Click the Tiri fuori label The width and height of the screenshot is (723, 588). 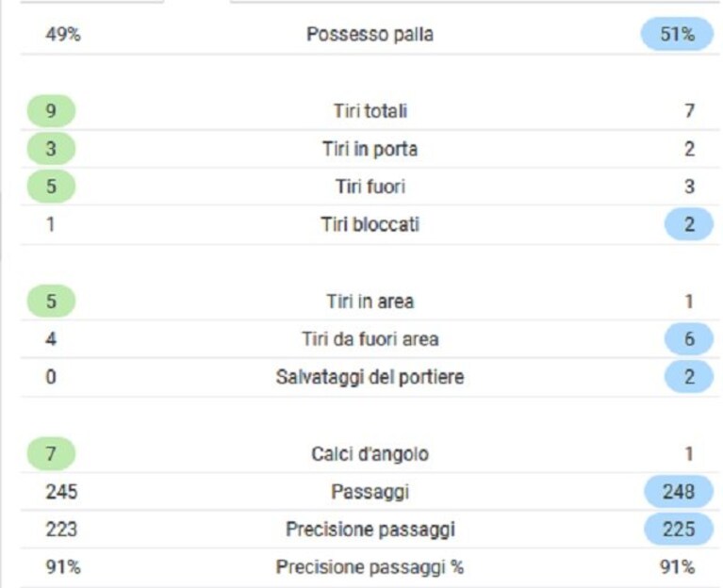[370, 187]
